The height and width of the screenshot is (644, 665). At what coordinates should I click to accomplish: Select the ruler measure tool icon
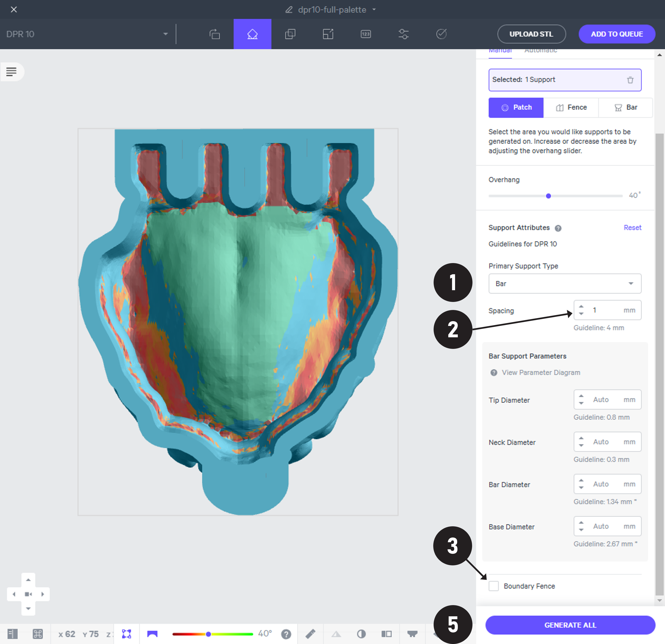310,634
